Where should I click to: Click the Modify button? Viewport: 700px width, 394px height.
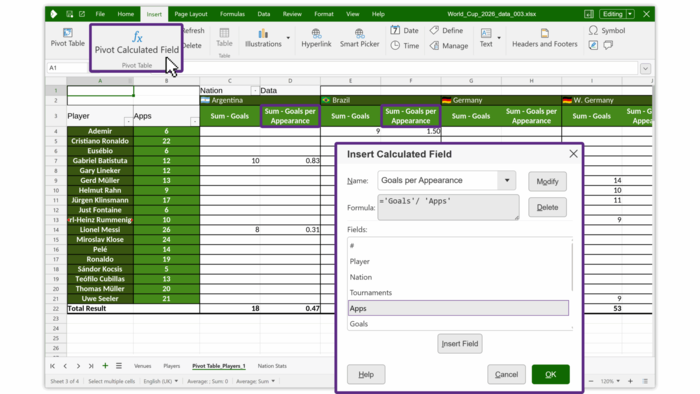pos(547,181)
